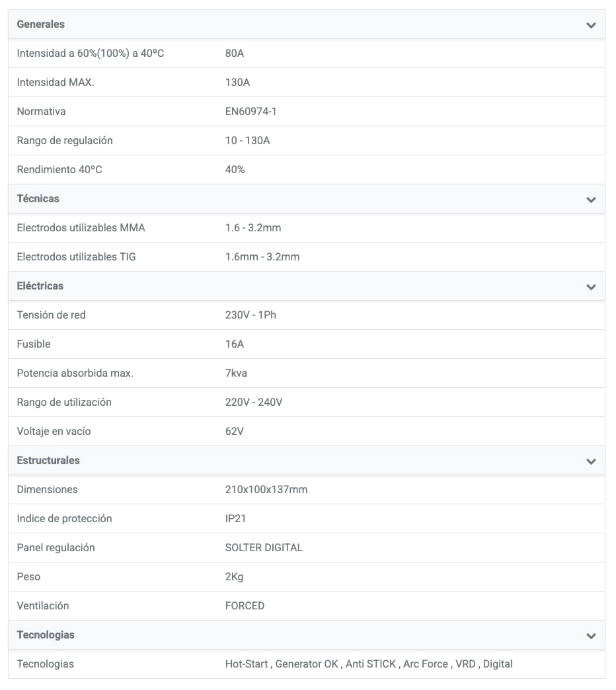The width and height of the screenshot is (616, 690).
Task: Click the Técnicas section header
Action: point(38,199)
